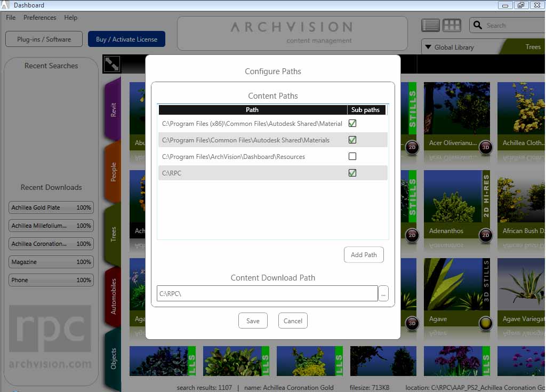Click the yellow badge on Agave thumbnail
546x392 pixels.
(x=485, y=323)
